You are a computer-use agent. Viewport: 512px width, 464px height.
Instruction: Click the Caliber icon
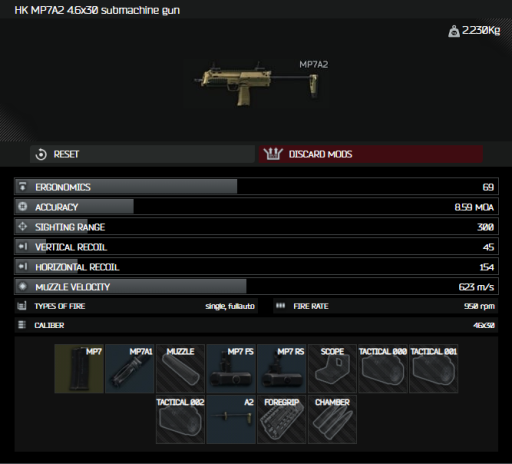[22, 325]
